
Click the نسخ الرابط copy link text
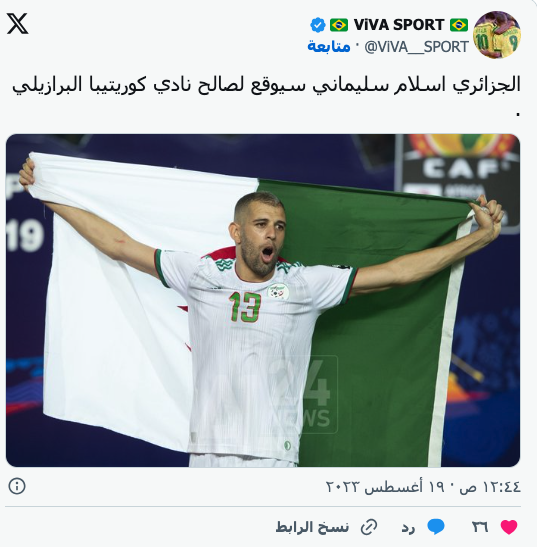point(312,527)
